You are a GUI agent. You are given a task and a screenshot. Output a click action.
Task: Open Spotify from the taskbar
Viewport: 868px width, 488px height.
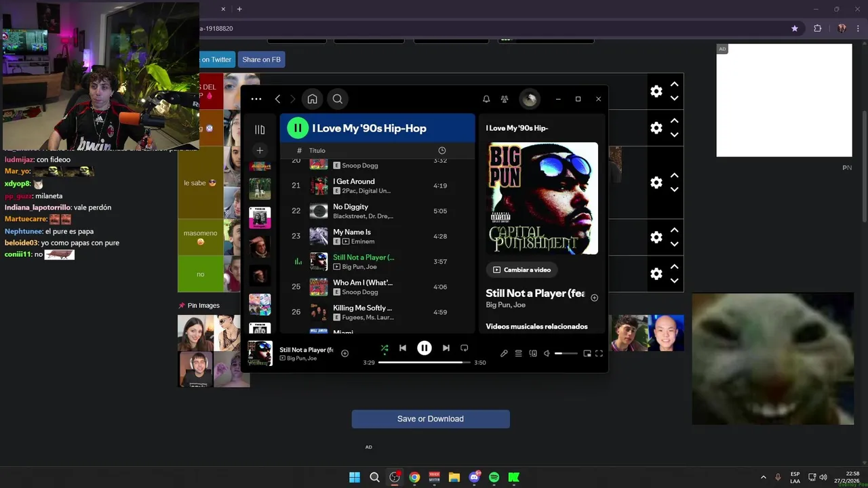coord(494,477)
